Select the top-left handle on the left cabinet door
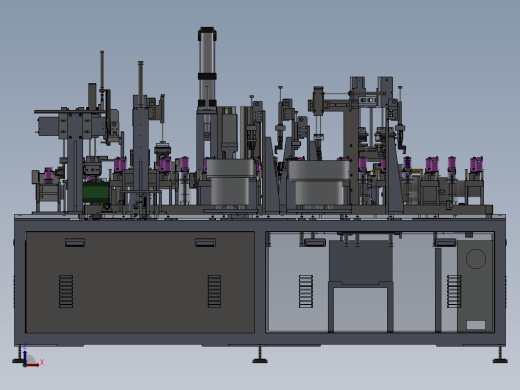The height and width of the screenshot is (390, 520). [75, 242]
